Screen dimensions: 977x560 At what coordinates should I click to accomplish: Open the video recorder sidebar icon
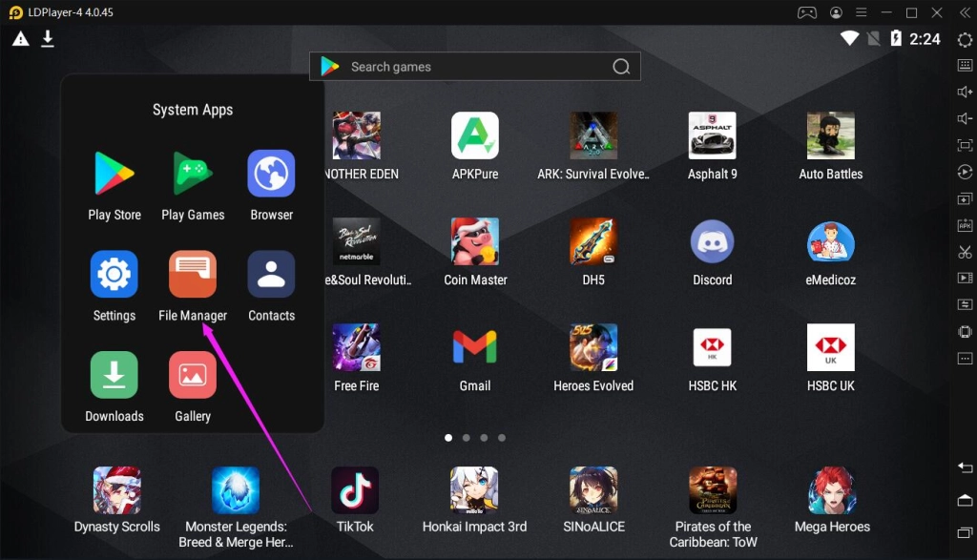click(x=965, y=279)
